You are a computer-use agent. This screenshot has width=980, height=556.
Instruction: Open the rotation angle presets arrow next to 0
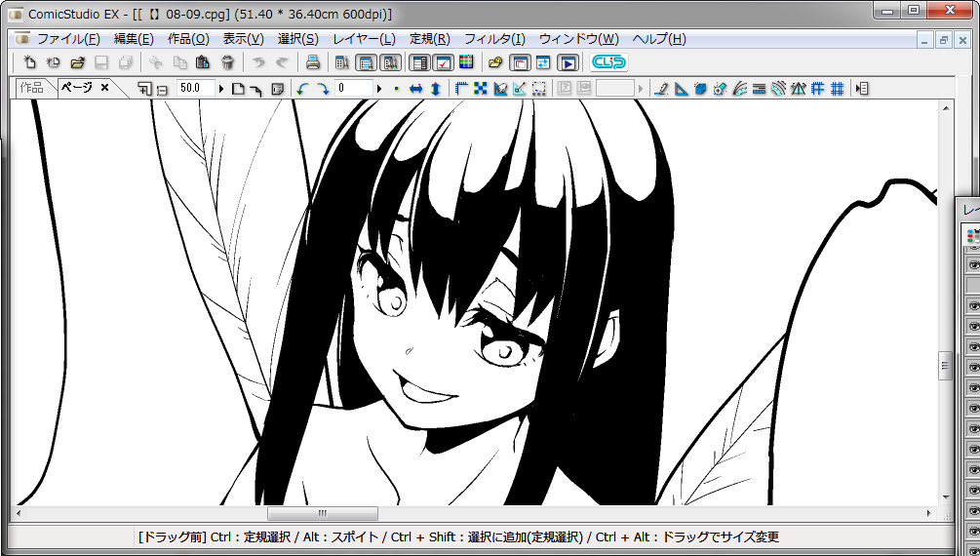[379, 89]
